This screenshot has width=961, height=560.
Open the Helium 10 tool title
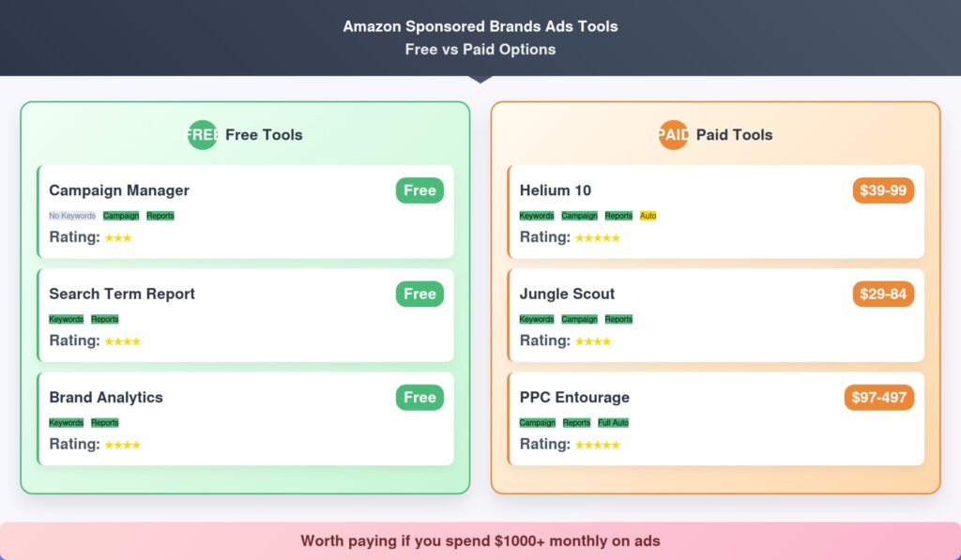(556, 190)
